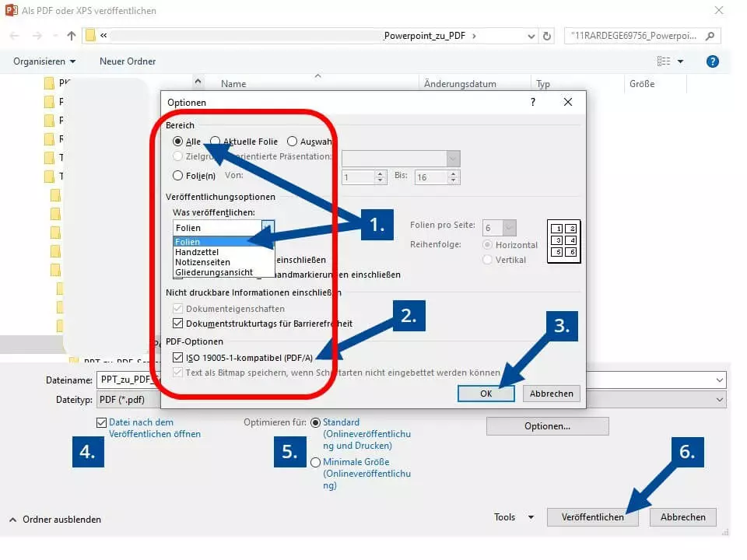747x560 pixels.
Task: Close the publish dialog window
Action: (718, 10)
